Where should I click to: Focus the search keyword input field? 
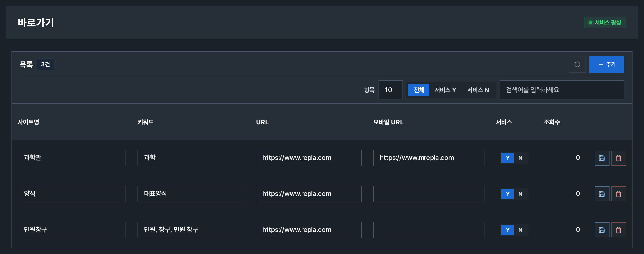click(562, 90)
